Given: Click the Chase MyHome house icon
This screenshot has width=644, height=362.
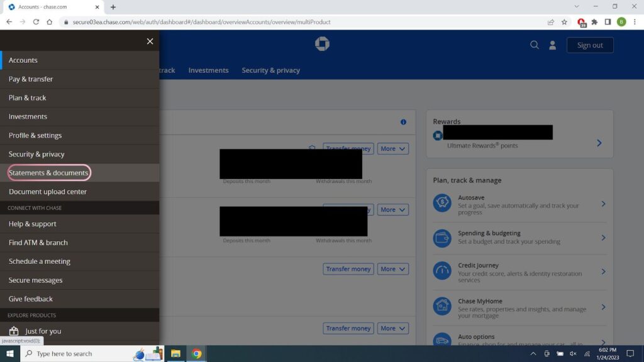Looking at the screenshot, I should (x=442, y=306).
